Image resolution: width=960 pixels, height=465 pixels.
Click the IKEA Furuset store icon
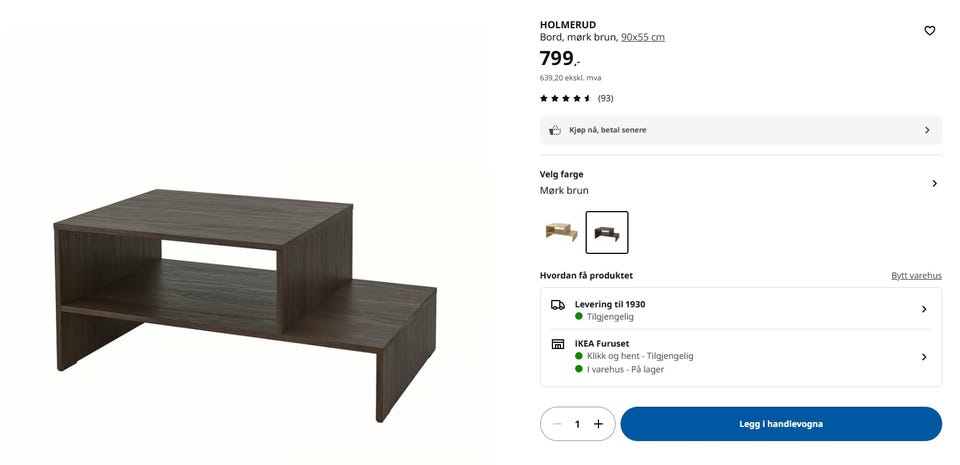(558, 344)
